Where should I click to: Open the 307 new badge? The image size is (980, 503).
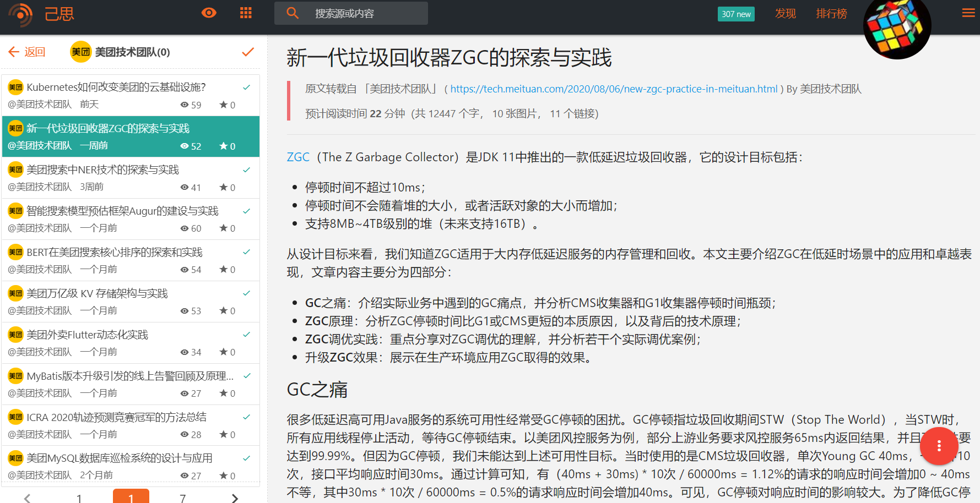(736, 14)
